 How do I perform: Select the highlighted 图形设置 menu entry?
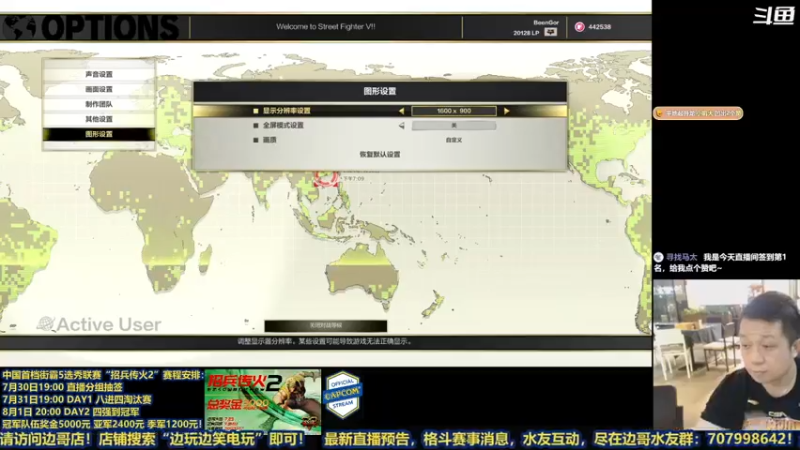[x=98, y=134]
